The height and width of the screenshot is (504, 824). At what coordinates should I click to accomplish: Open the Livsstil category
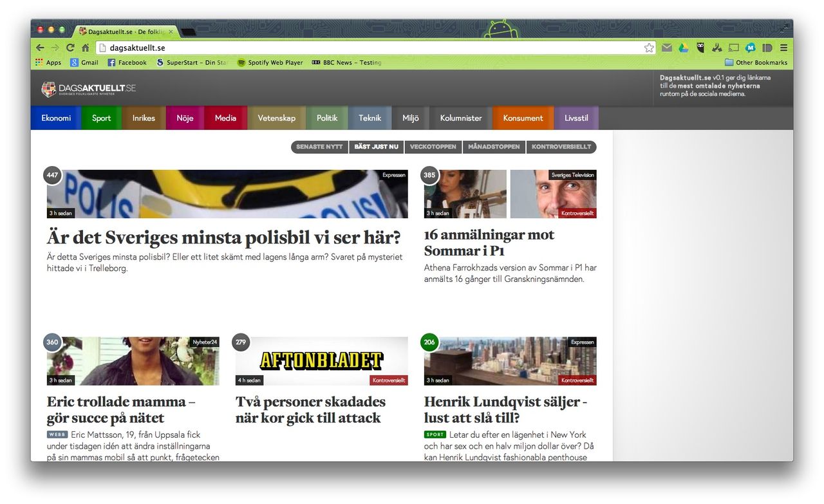(576, 118)
